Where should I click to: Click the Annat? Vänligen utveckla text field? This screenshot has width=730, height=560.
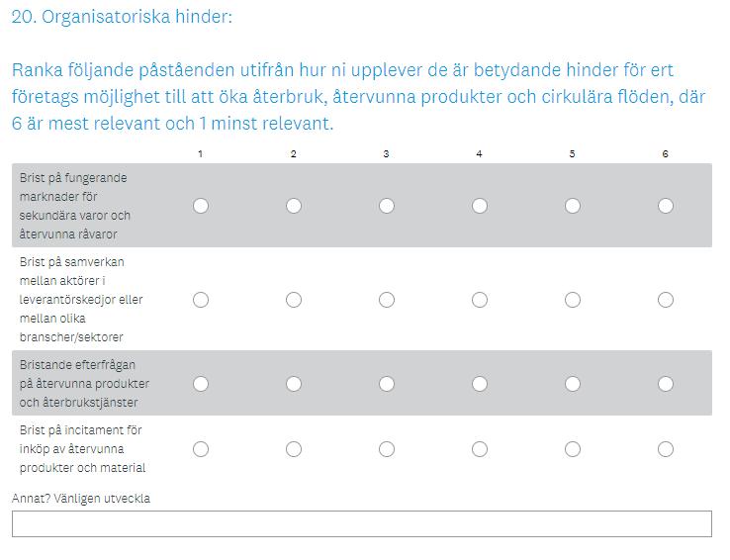(x=362, y=523)
